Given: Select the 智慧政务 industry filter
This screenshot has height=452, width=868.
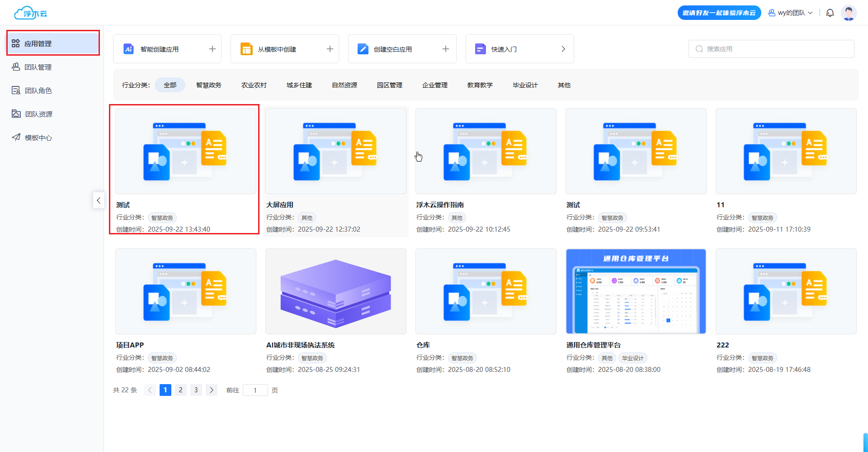Looking at the screenshot, I should [208, 85].
